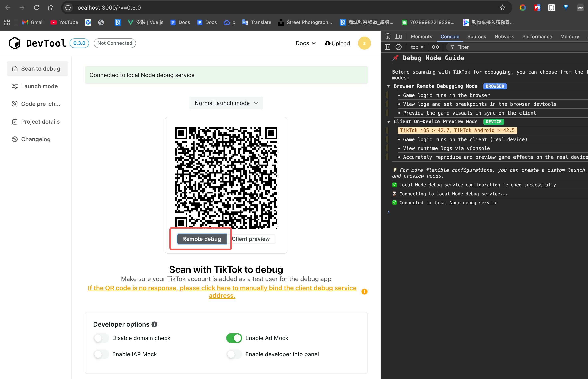Image resolution: width=588 pixels, height=379 pixels.
Task: Toggle DevTools device toolbar icon
Action: coord(399,36)
